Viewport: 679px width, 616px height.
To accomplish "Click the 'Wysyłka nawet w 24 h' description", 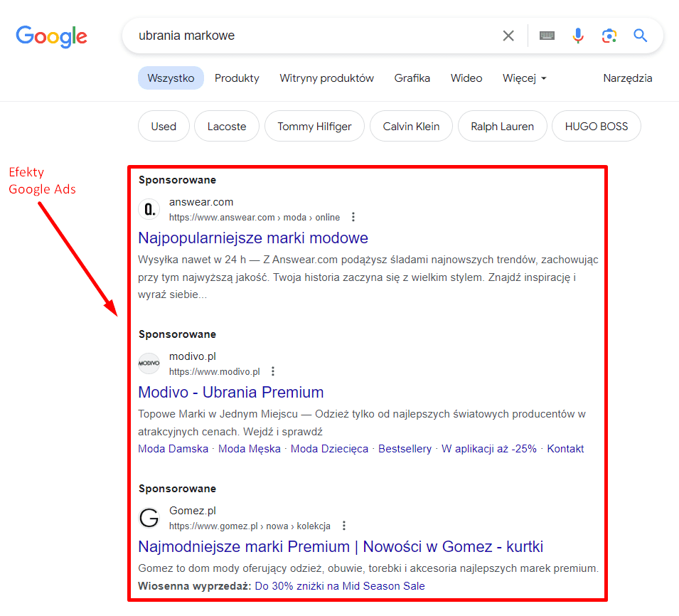I will click(x=368, y=277).
